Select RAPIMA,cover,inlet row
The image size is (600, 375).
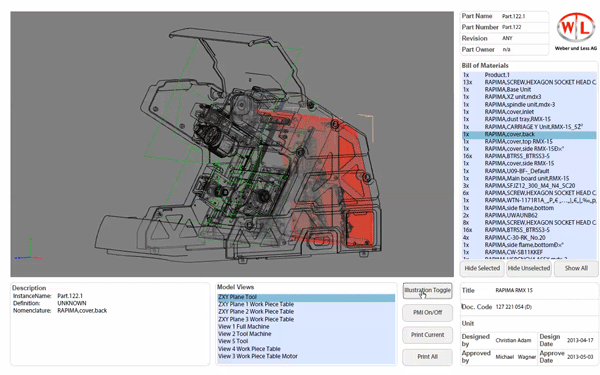(x=529, y=112)
